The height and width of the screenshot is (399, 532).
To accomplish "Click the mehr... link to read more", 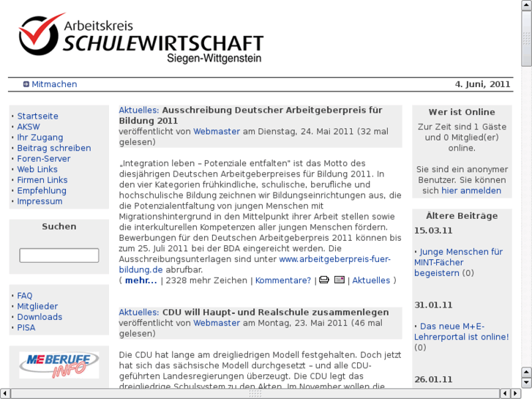I will 141,280.
